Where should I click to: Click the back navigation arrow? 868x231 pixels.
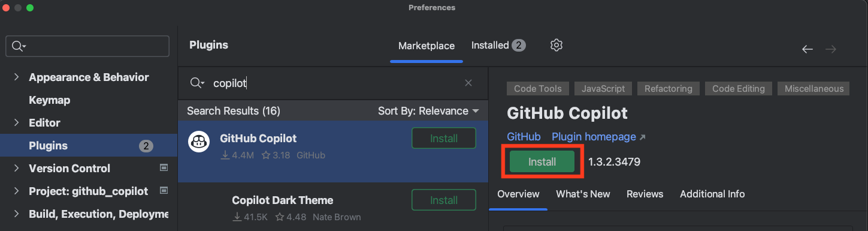coord(807,49)
